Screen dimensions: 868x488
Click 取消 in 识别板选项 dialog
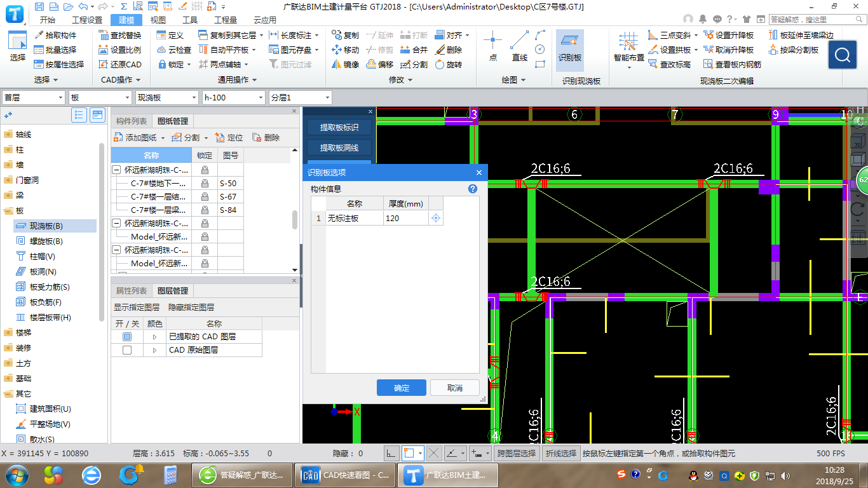click(x=455, y=388)
